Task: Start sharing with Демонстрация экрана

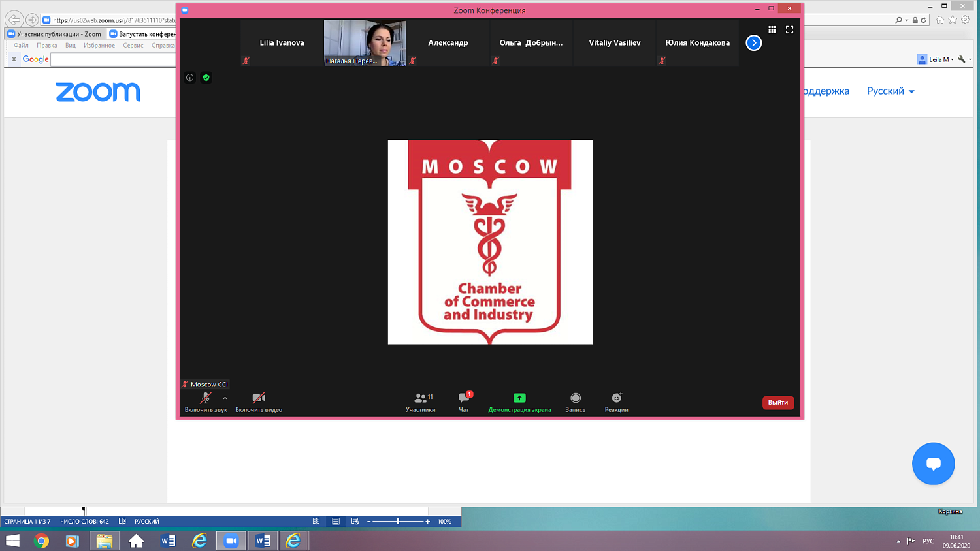Action: (x=519, y=402)
